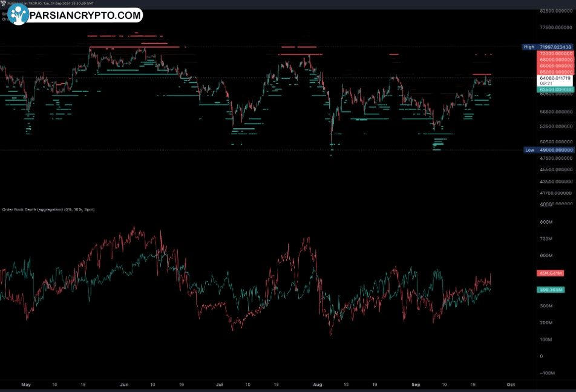Screen dimensions: 576x392
Task: Click the 70000 red price level tag
Action: [555, 53]
